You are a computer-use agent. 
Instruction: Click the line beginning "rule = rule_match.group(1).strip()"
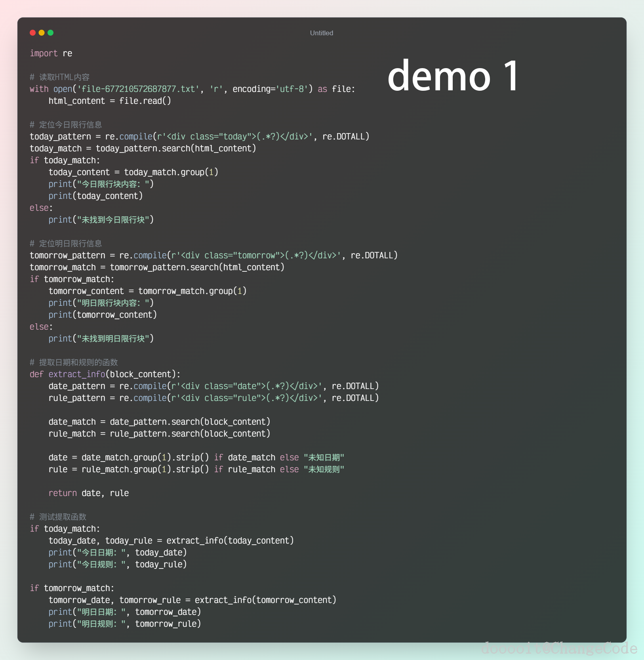(x=196, y=469)
